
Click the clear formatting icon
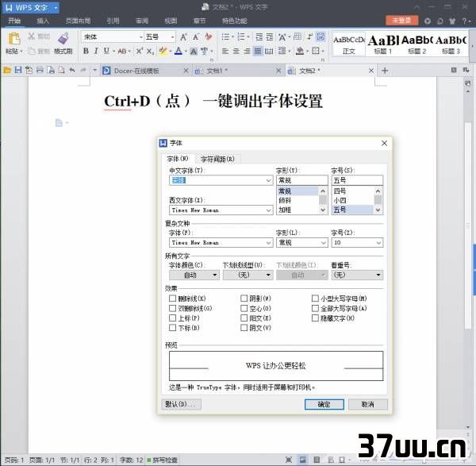click(208, 37)
